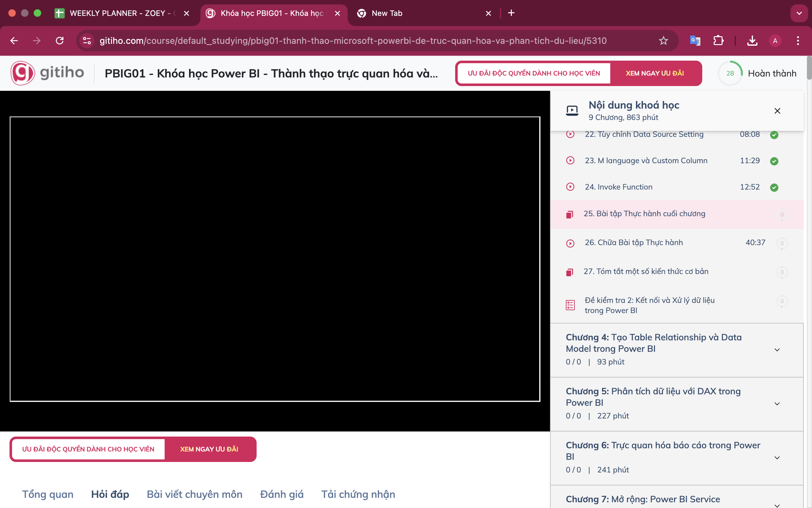Image resolution: width=812 pixels, height=508 pixels.
Task: Open the Bài viết chuyên môn tab
Action: 195,494
